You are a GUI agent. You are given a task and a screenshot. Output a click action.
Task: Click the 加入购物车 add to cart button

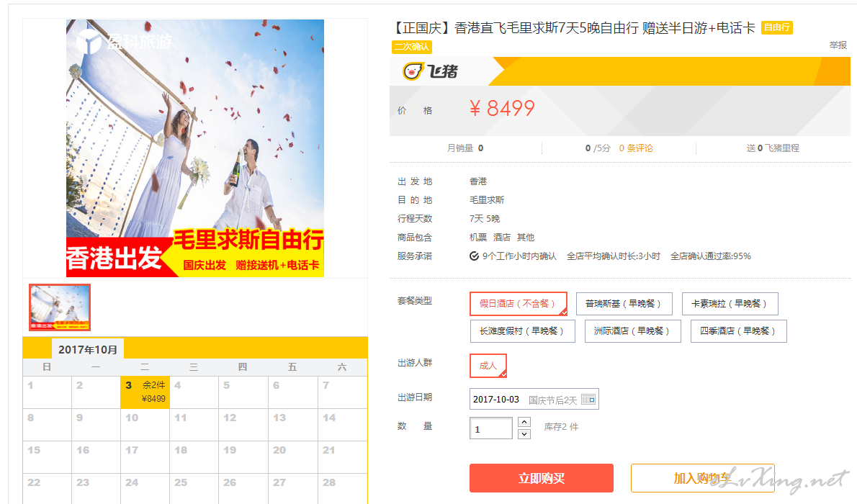click(x=702, y=478)
